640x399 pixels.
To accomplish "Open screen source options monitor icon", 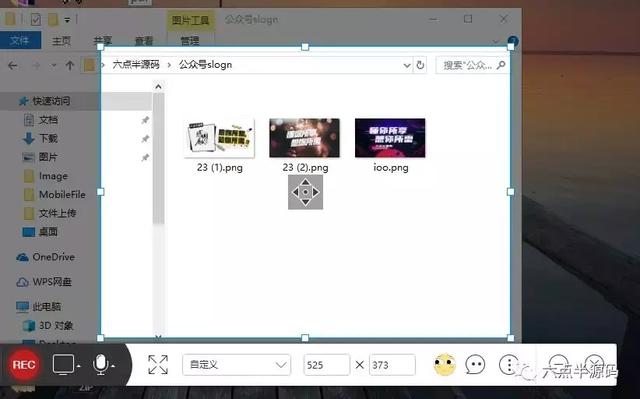I will point(64,364).
